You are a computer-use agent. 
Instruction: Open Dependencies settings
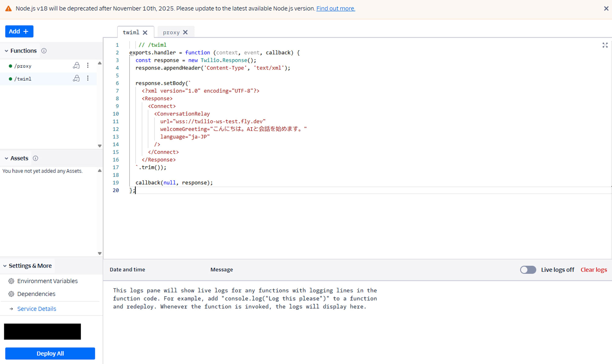36,294
